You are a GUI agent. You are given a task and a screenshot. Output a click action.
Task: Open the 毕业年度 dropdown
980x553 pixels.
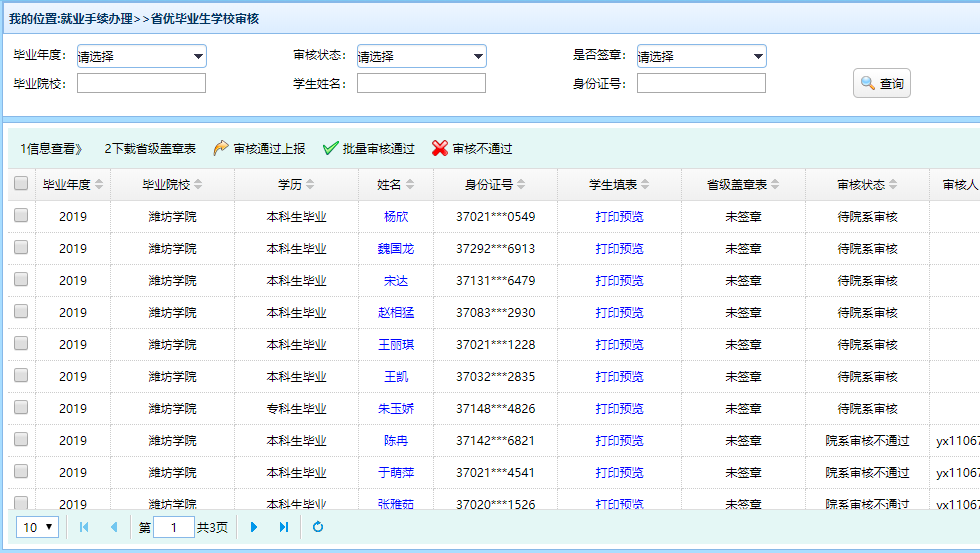tap(141, 57)
